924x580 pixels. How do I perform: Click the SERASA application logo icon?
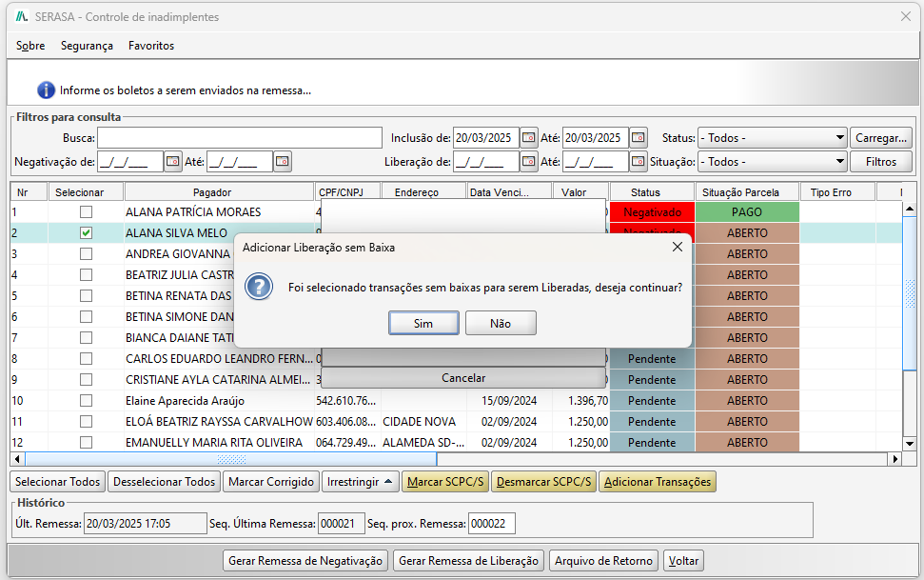pyautogui.click(x=22, y=16)
